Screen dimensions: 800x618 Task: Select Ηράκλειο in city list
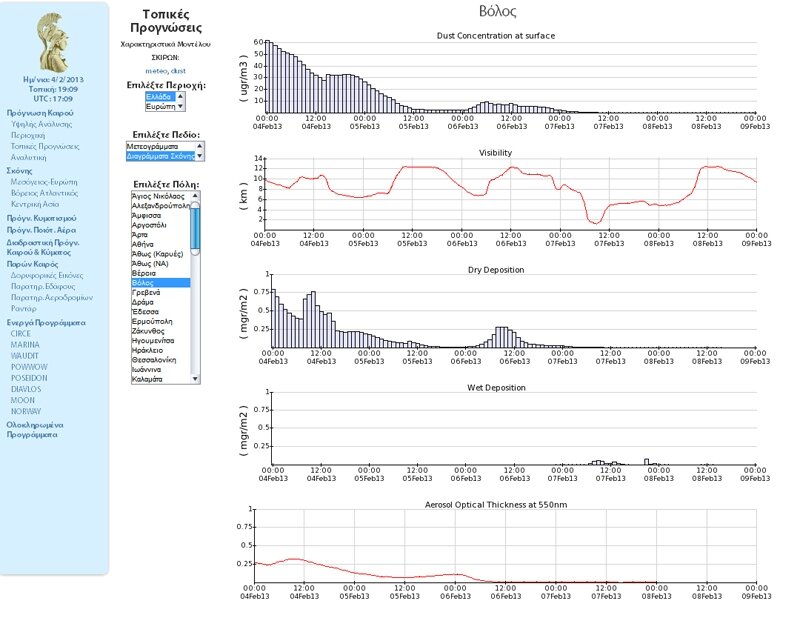[x=161, y=350]
